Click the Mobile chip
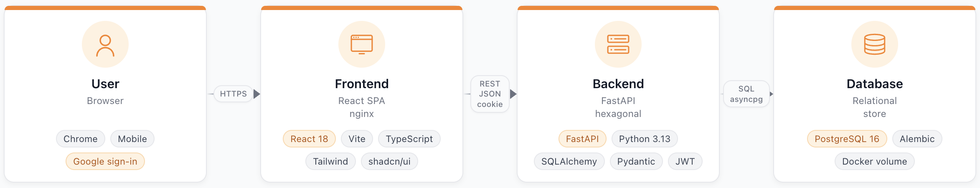Screen dimensions: 980x188 [132, 139]
